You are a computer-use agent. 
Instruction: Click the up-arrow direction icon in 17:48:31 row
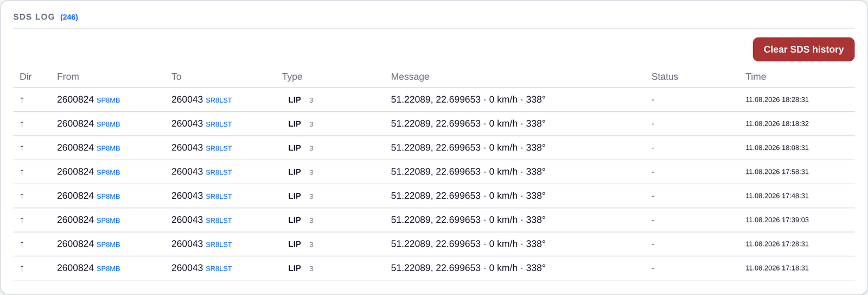pos(22,196)
